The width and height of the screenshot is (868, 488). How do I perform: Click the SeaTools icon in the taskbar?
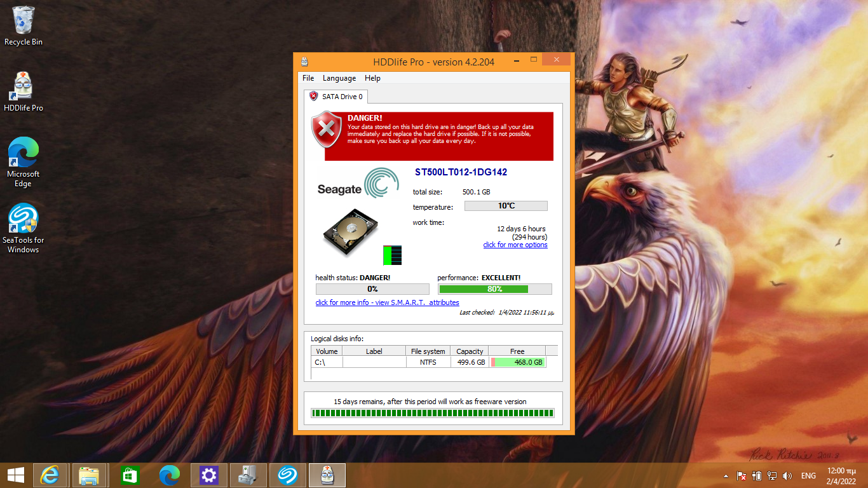click(288, 475)
